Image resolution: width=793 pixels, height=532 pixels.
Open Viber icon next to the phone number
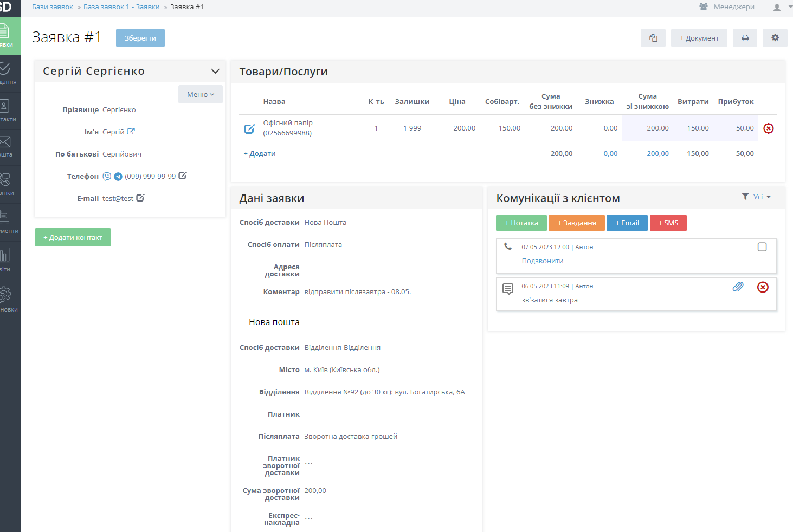pyautogui.click(x=107, y=176)
